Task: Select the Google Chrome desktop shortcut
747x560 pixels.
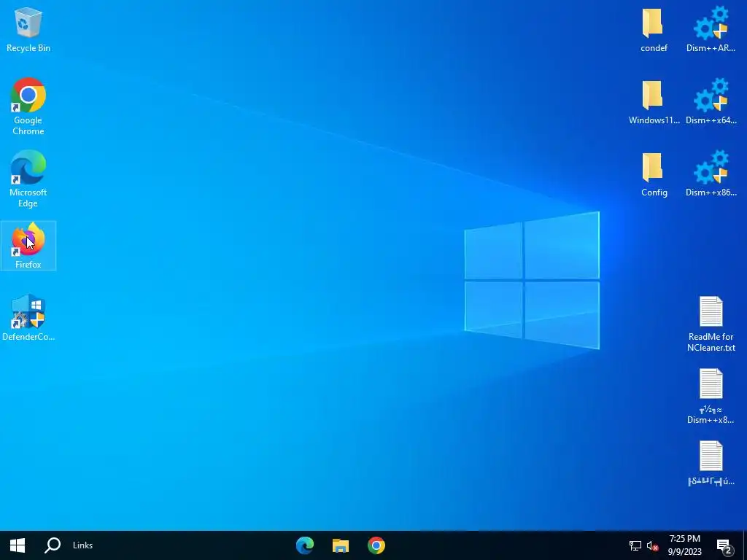Action: click(28, 106)
